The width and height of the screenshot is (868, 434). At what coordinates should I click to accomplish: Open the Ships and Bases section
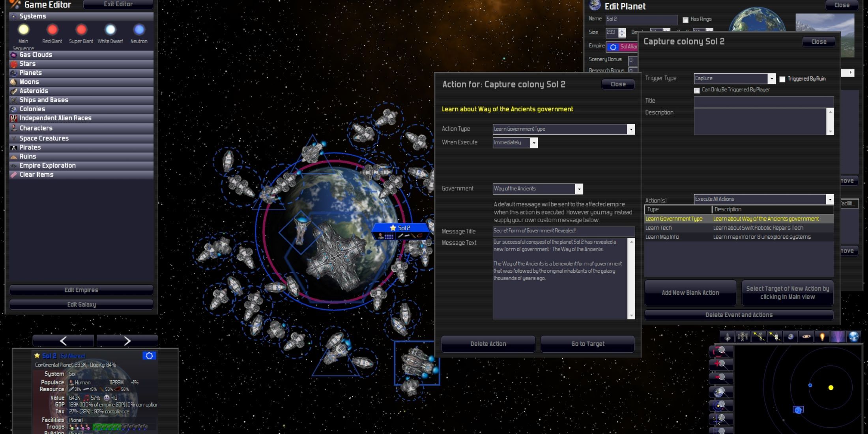click(x=81, y=100)
